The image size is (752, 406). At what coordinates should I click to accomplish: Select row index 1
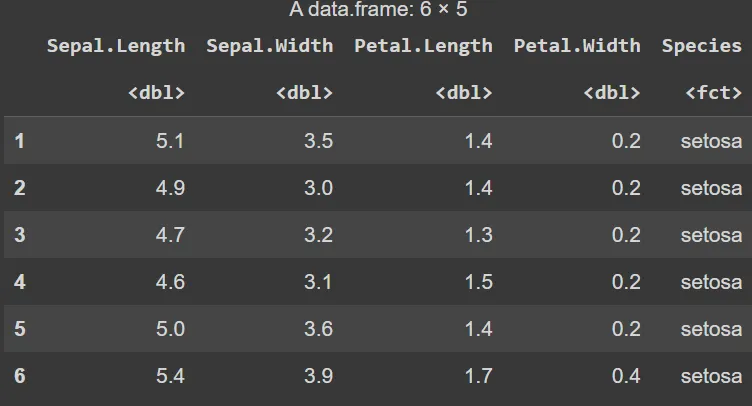(19, 141)
